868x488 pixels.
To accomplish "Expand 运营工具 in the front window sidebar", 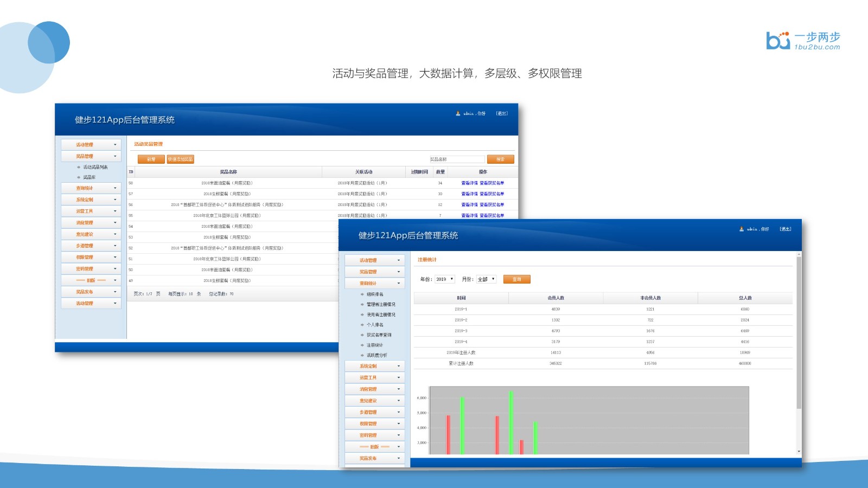I will (375, 377).
